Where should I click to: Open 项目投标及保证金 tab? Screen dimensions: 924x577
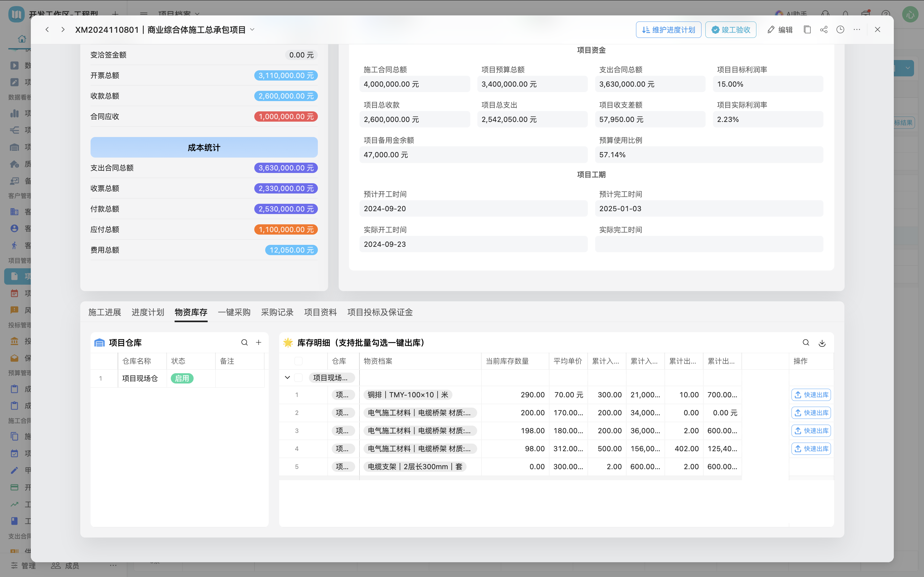(x=380, y=312)
